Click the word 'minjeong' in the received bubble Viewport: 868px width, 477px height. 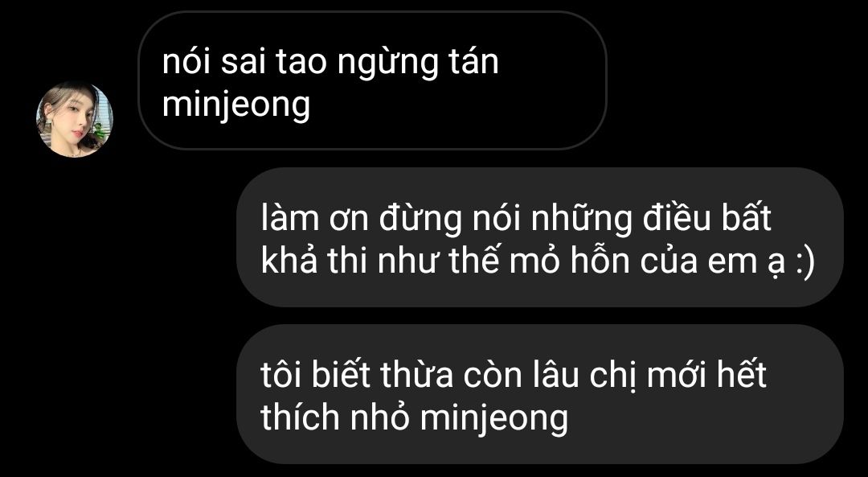[x=235, y=105]
